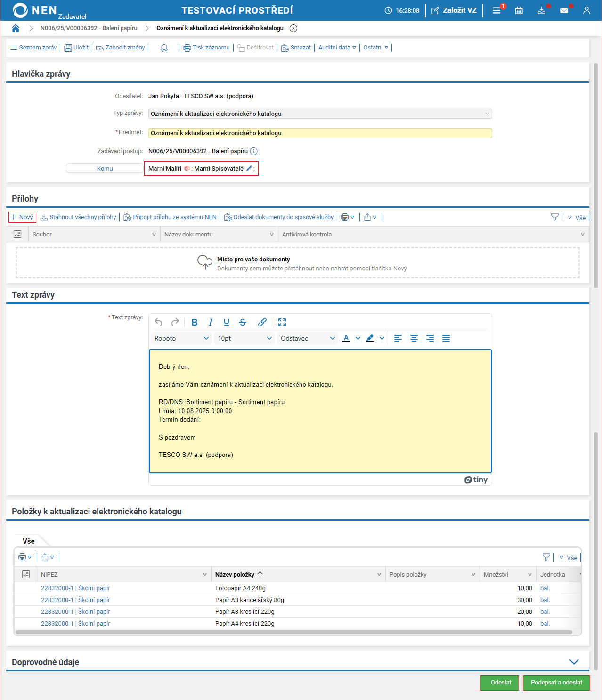602x700 pixels.
Task: Toggle bold formatting in editor
Action: point(195,322)
